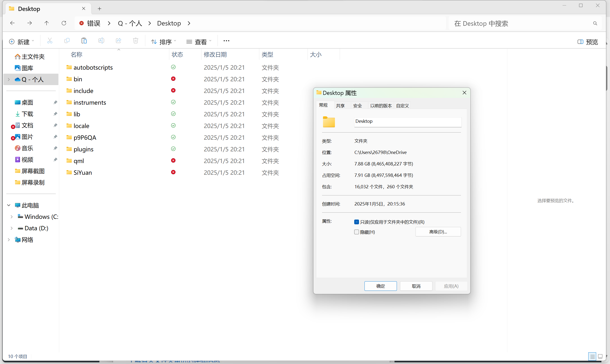Screen dimensions: 610x364
Task: Toggle the Preview pane button
Action: pos(588,42)
